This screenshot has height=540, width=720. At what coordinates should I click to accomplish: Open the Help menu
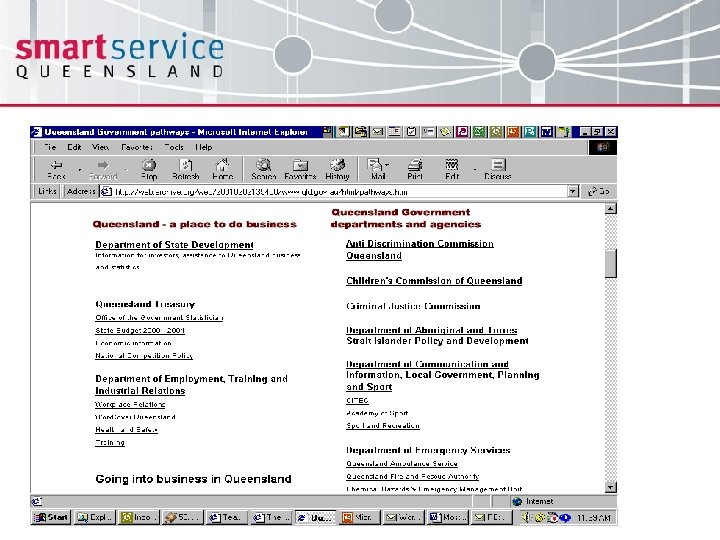click(x=203, y=147)
